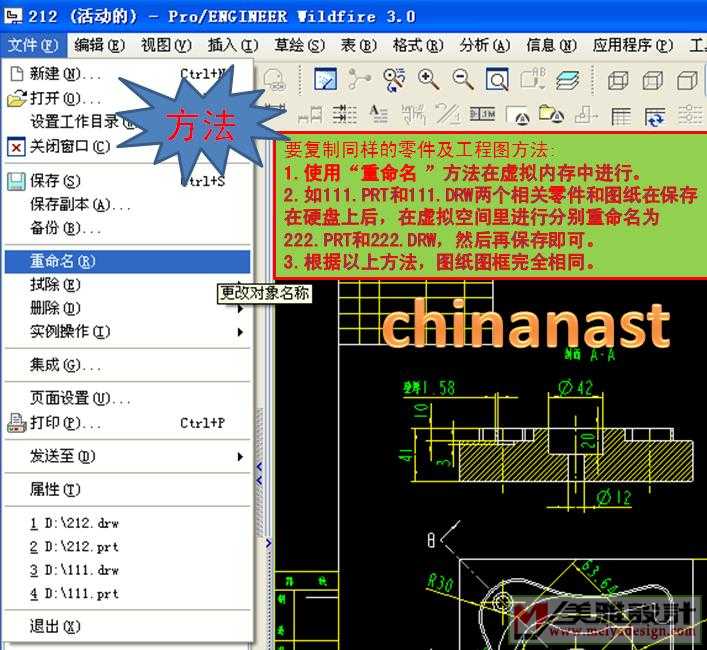Click the Open folder icon in File menu
This screenshot has width=707, height=650.
17,98
